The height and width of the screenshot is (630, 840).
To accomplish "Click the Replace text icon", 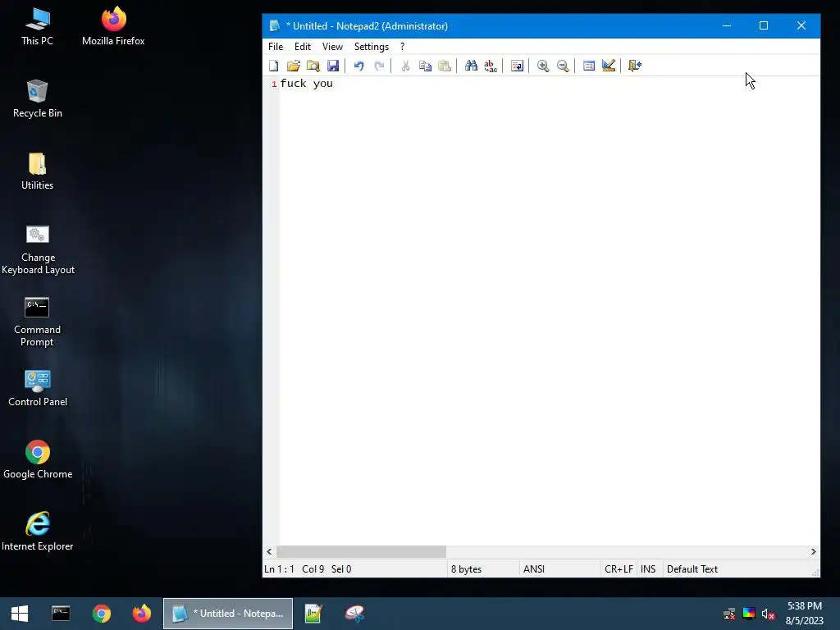I will coord(491,66).
